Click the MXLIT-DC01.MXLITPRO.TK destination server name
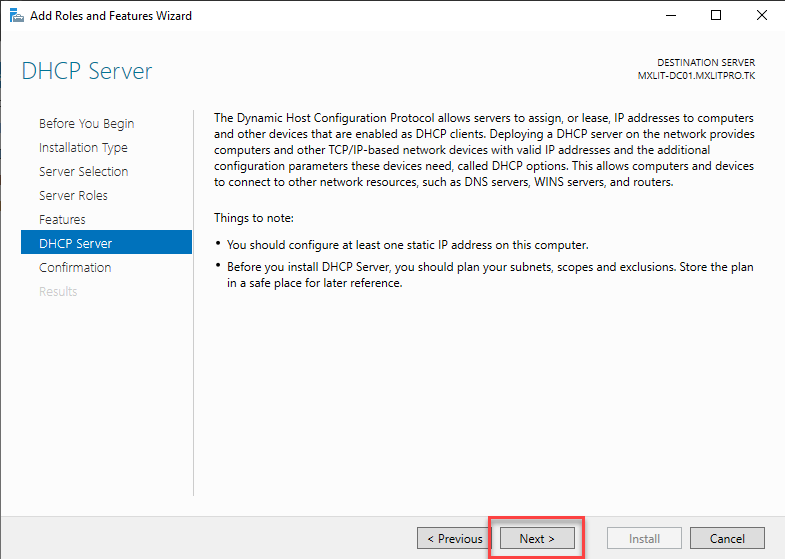The width and height of the screenshot is (785, 559). pos(696,75)
